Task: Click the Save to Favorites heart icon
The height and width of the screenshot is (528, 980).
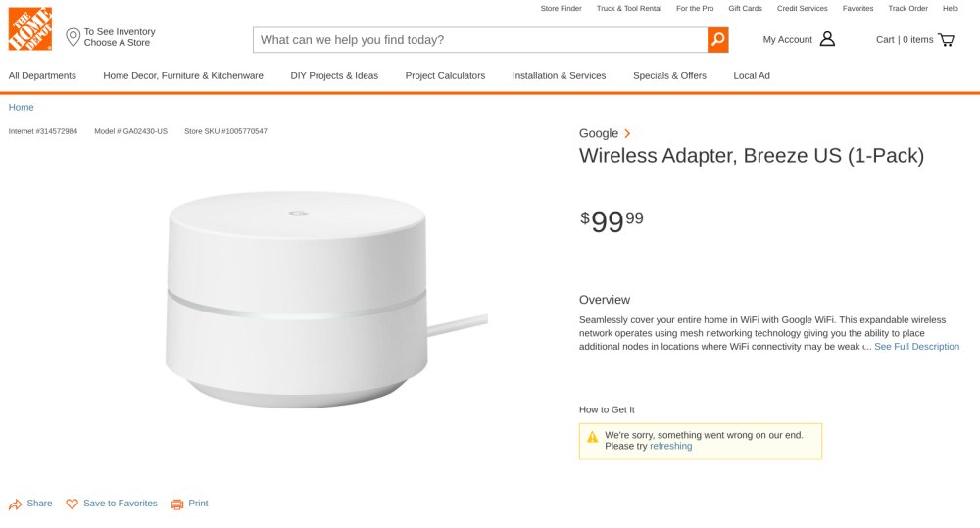Action: tap(72, 504)
